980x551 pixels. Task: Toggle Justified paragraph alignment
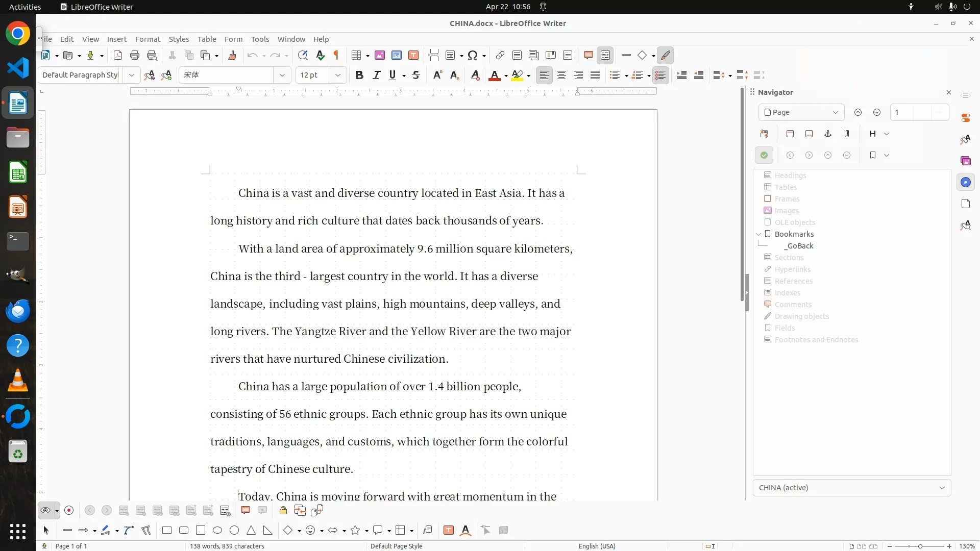pos(595,75)
